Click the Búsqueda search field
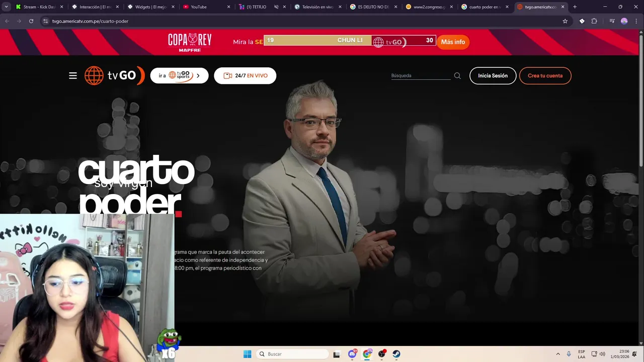The image size is (644, 362). pos(421,75)
